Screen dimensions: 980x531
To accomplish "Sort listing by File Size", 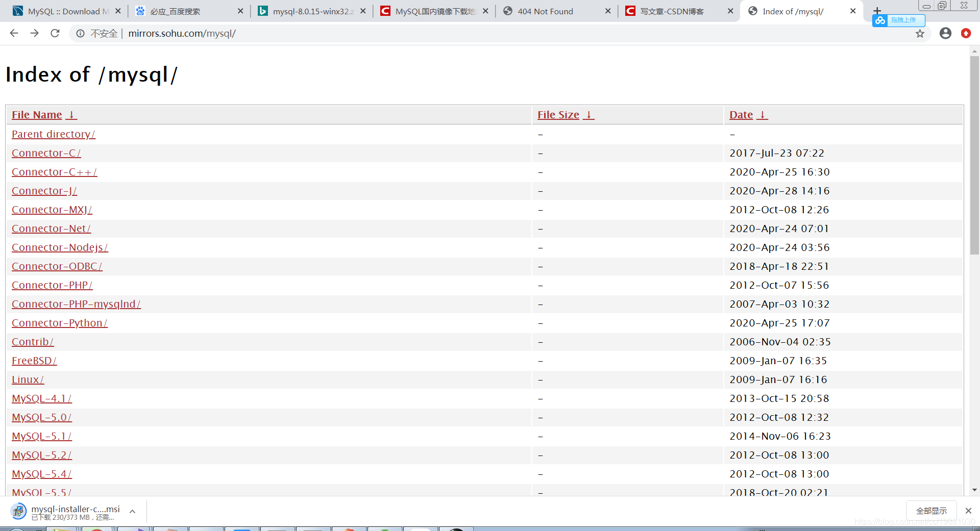I will point(558,115).
